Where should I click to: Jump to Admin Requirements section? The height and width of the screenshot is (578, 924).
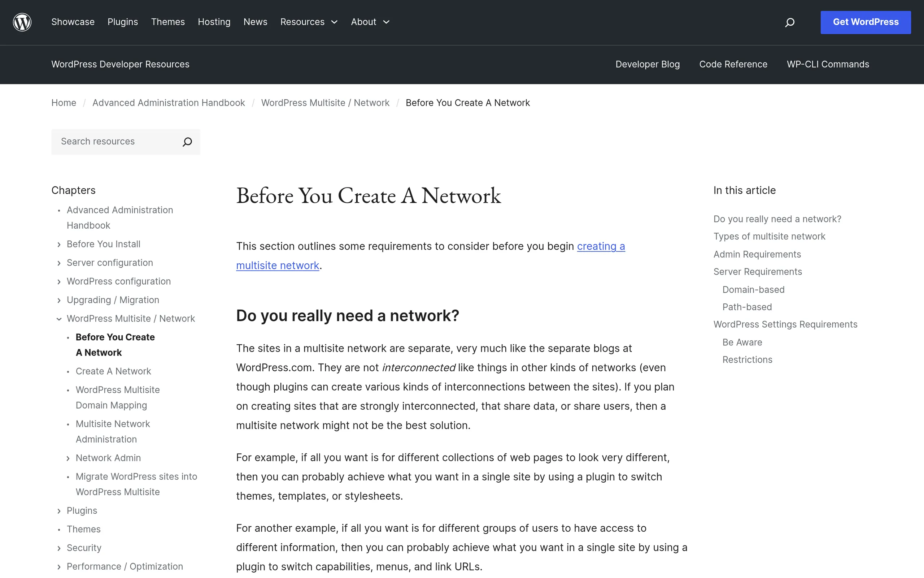[757, 255]
